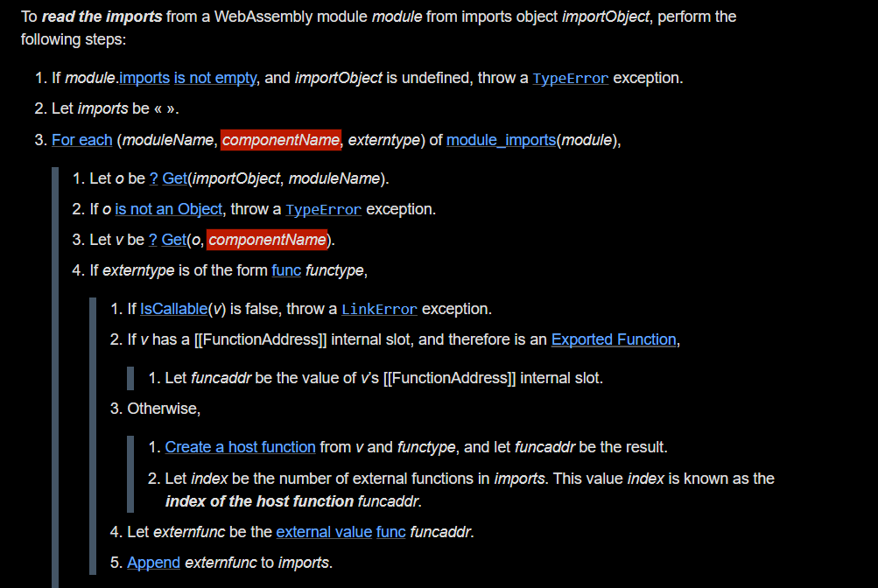This screenshot has height=588, width=878.
Task: Click TypeError link in the importObject undefined step
Action: pos(570,79)
